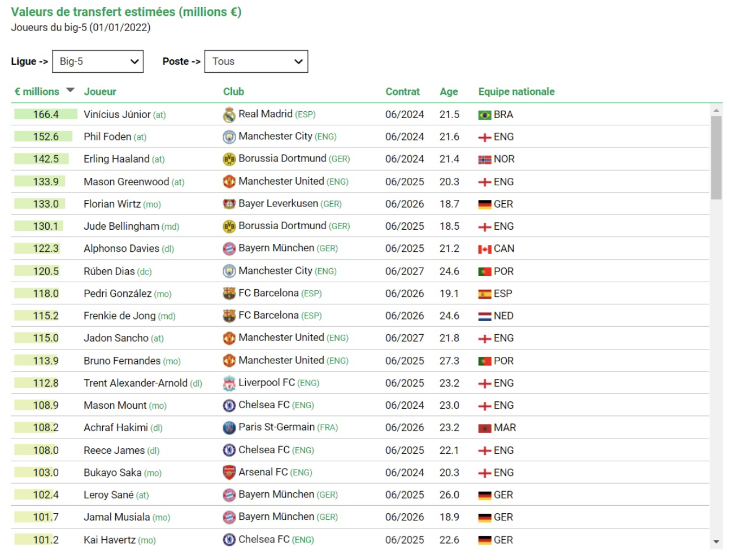Click Chelsea FC crest in Mason Mount row

point(229,405)
